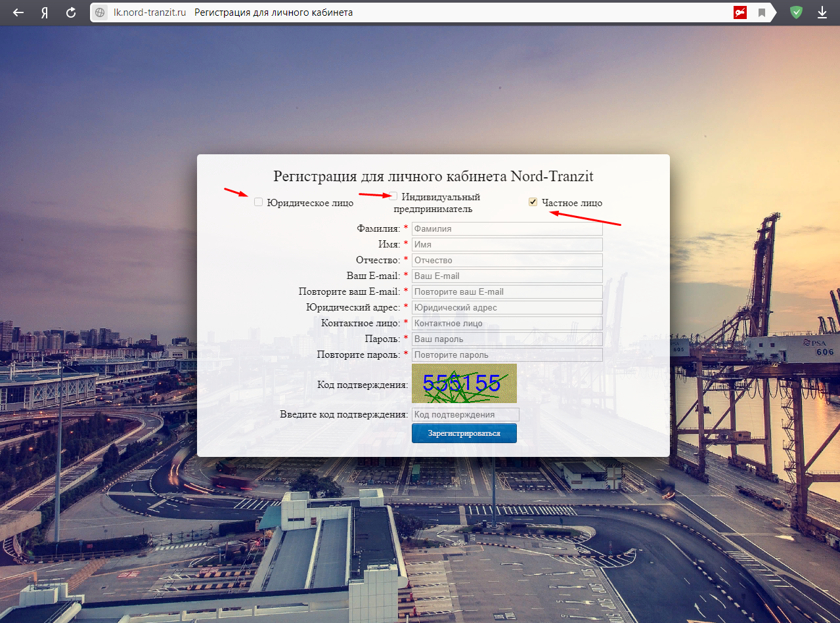Click the Юридический адрес field
840x623 pixels.
pyautogui.click(x=506, y=308)
